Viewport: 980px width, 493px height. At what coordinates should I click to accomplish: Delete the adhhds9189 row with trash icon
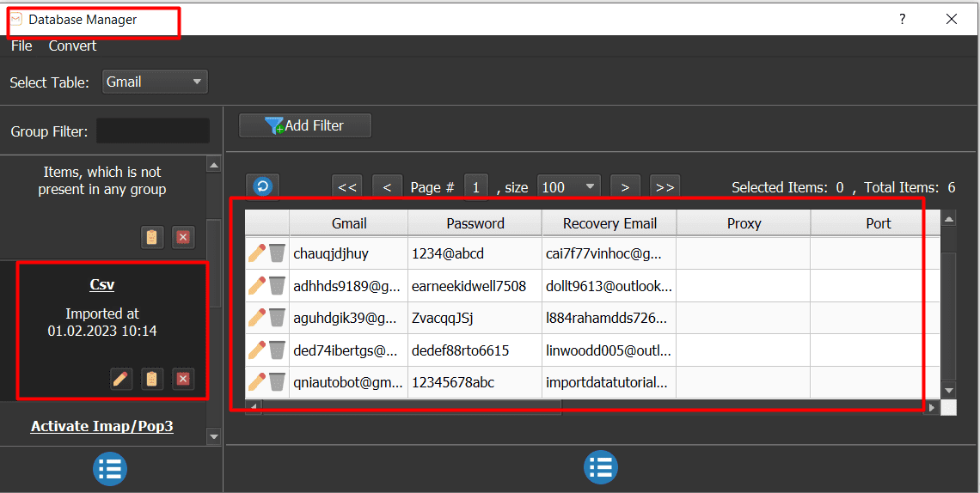coord(278,285)
